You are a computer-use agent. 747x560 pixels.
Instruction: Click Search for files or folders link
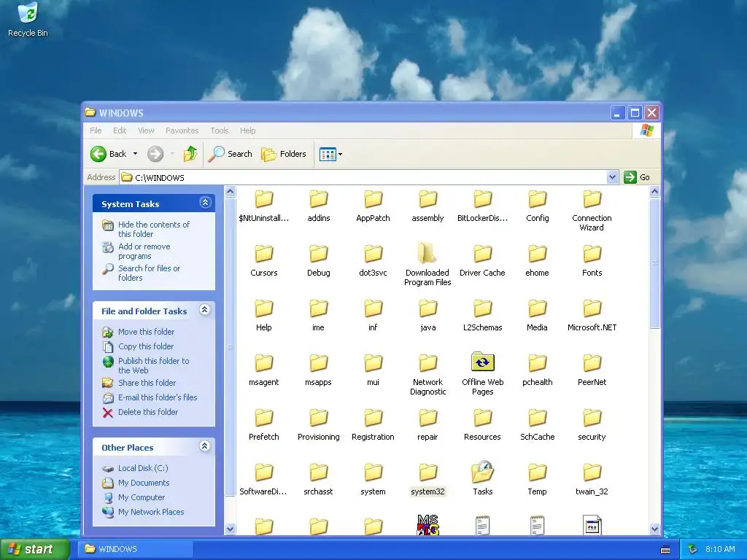pos(149,273)
